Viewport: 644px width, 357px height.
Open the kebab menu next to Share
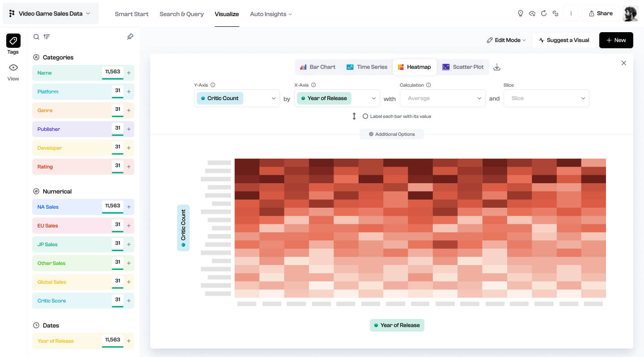point(571,13)
